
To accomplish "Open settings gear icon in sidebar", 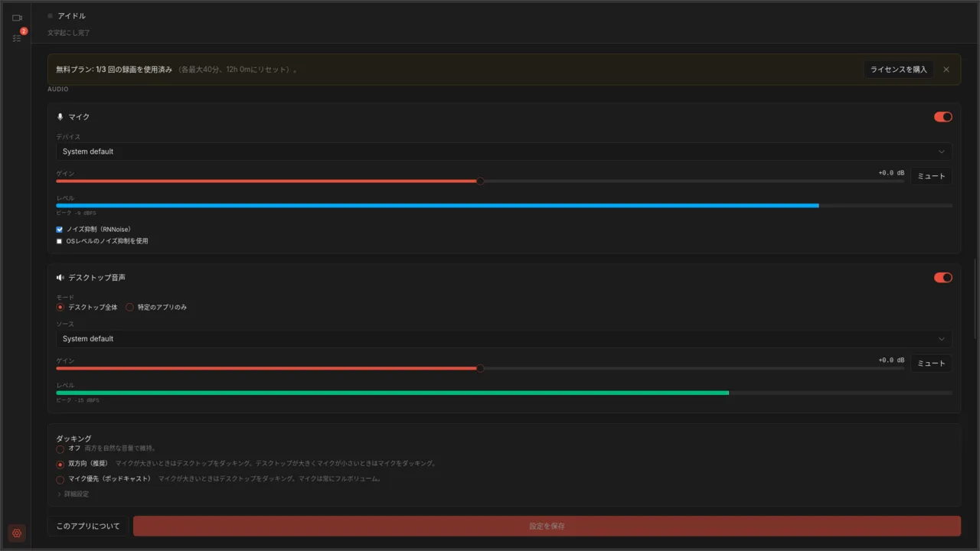I will pos(17,533).
